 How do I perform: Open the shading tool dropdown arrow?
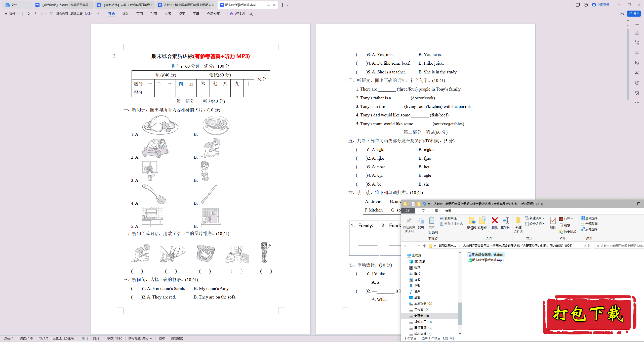click(x=92, y=14)
